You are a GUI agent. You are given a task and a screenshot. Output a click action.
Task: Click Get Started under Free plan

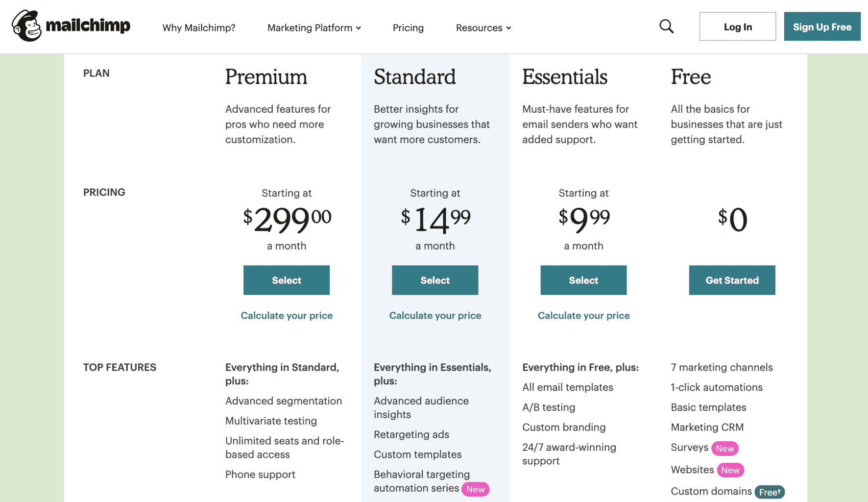732,280
